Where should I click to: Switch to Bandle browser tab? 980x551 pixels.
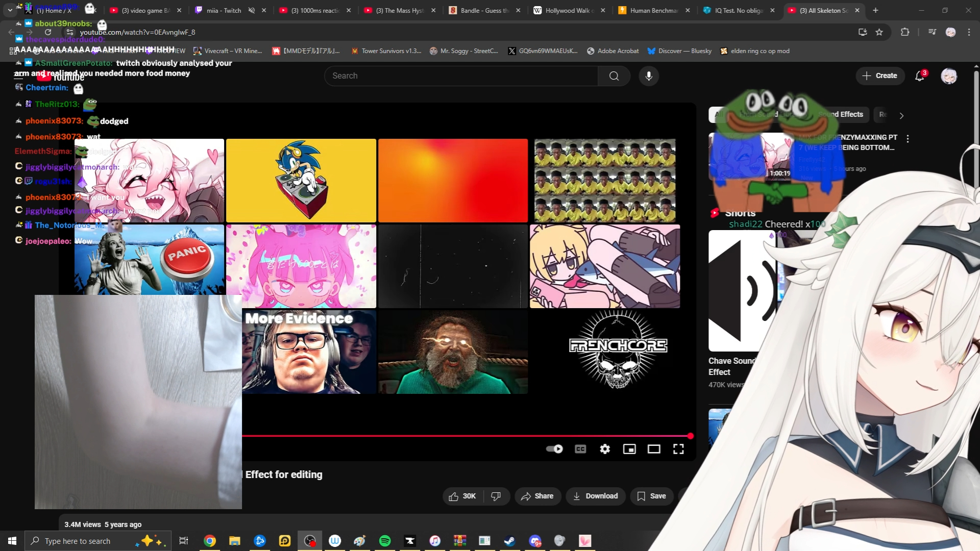tap(480, 10)
